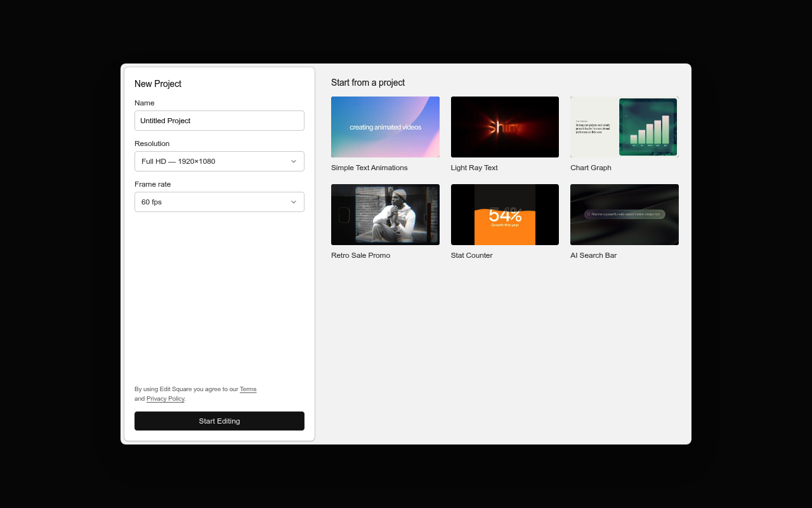The width and height of the screenshot is (812, 508).
Task: Click the "AI Search Bar" label
Action: click(593, 255)
